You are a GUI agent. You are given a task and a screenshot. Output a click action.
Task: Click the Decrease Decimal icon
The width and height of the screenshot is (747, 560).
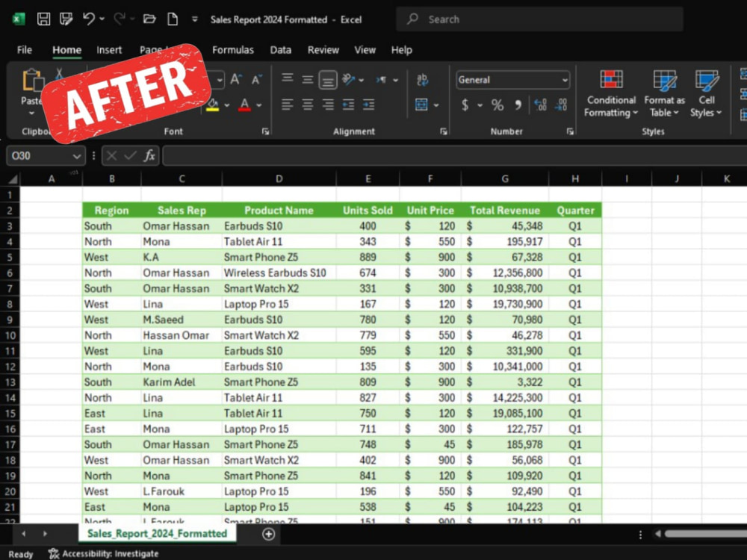[x=561, y=105]
